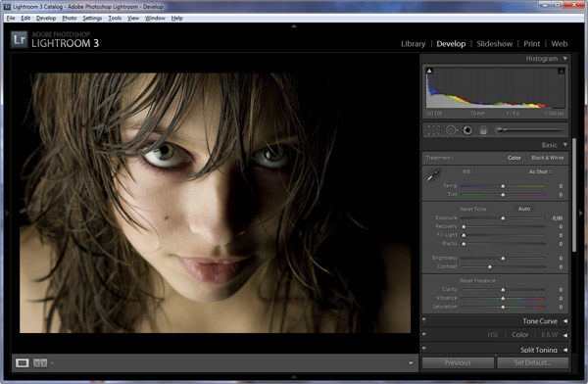
Task: Expand the HSL / Color / B&W panel
Action: [x=565, y=335]
